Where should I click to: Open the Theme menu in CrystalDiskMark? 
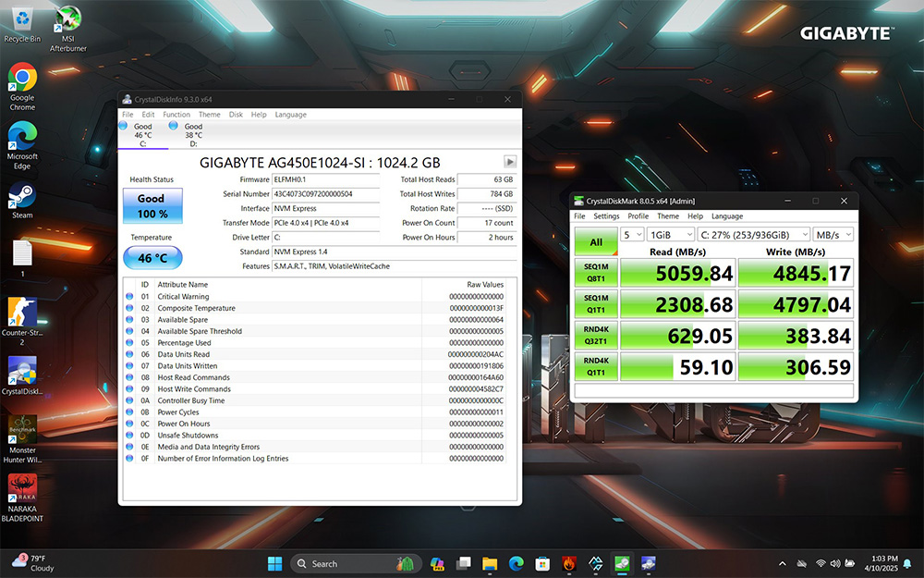click(x=668, y=216)
